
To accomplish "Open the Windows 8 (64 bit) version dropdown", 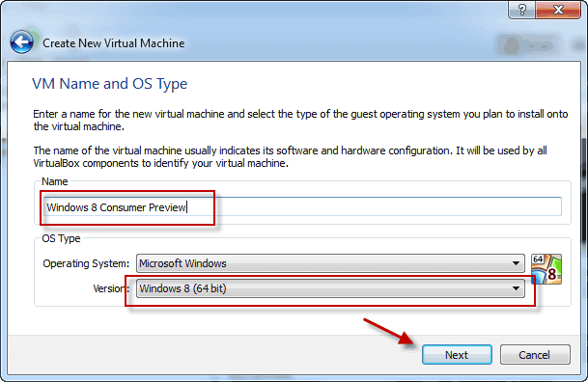I will click(x=330, y=288).
